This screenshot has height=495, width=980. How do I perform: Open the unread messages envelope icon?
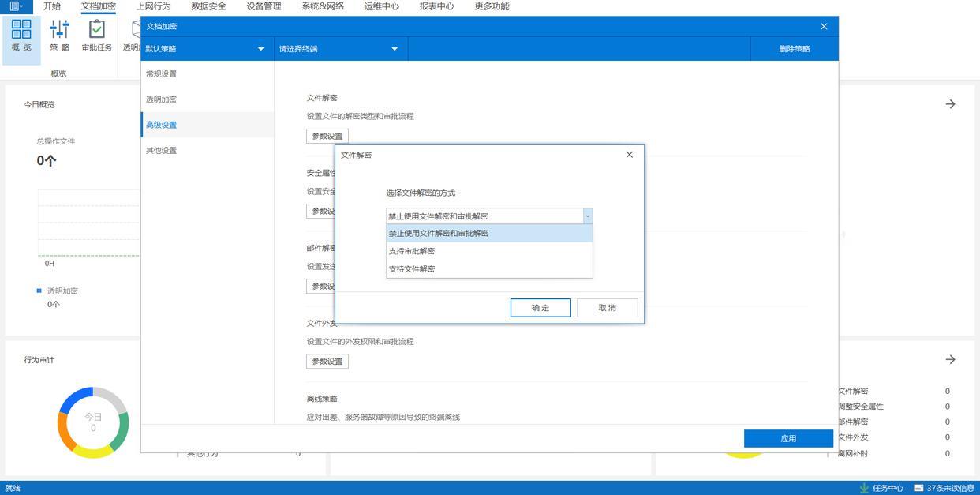[x=919, y=488]
